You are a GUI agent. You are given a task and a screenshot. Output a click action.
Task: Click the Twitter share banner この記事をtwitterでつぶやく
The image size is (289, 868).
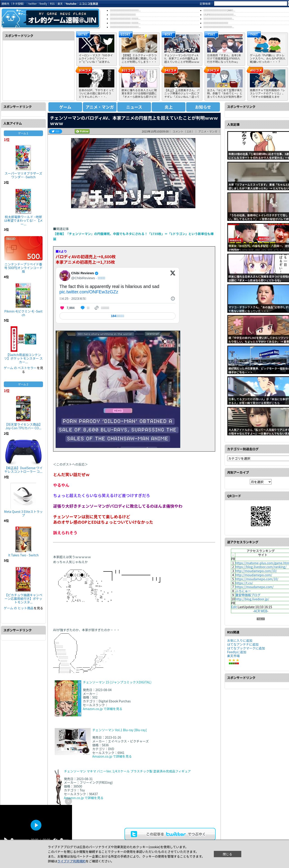[x=170, y=834]
